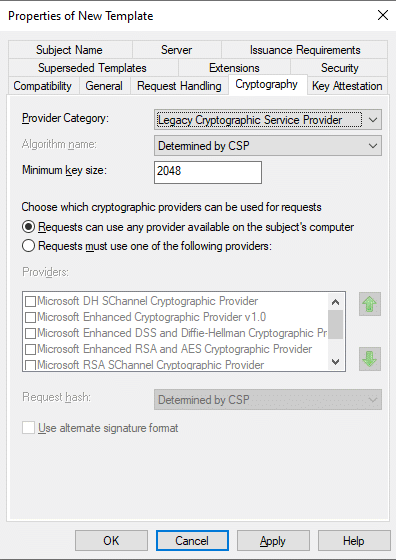Select 'Requests can use any provider' option
Viewport: 396px width, 560px height.
coord(29,227)
